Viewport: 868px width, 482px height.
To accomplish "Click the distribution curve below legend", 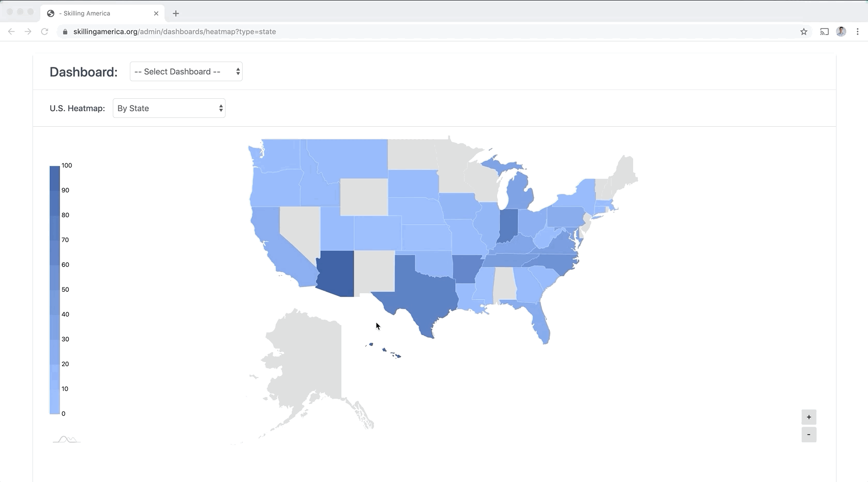I will coord(66,440).
